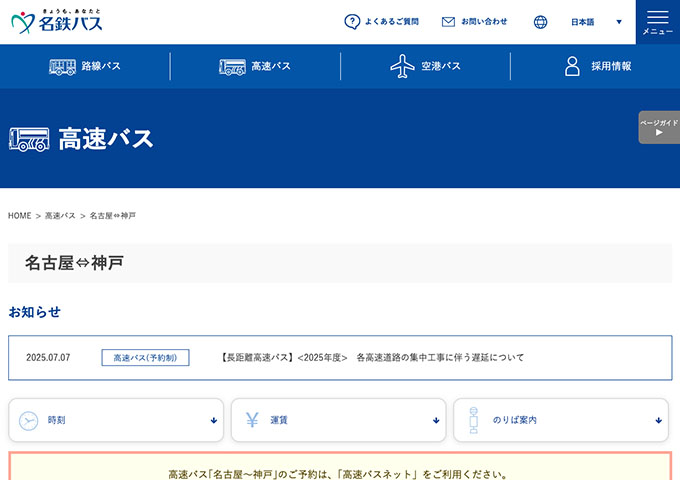Viewport: 680px width, 480px height.
Task: Click the HOME breadcrumb link
Action: pyautogui.click(x=20, y=216)
